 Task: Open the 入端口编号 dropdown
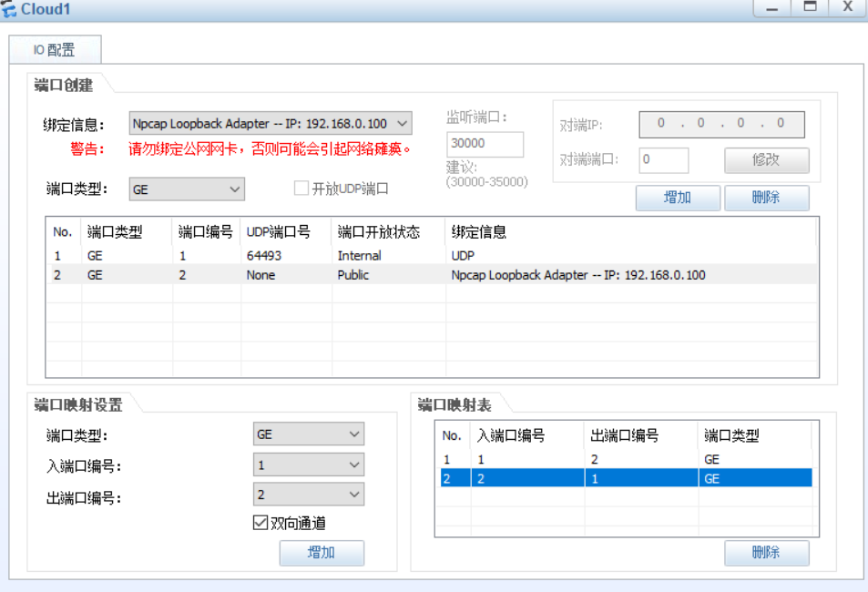pyautogui.click(x=309, y=464)
